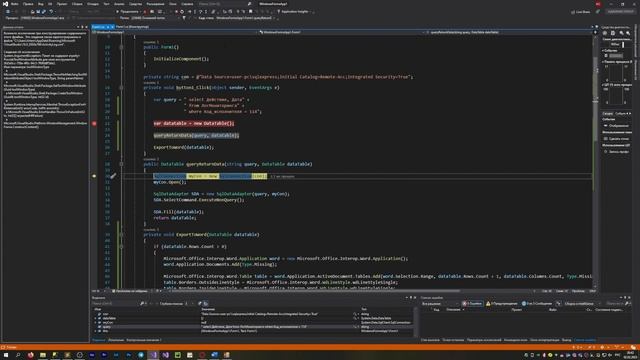Open the Отладка menu
Image resolution: width=640 pixels, height=360 pixels.
coord(93,4)
